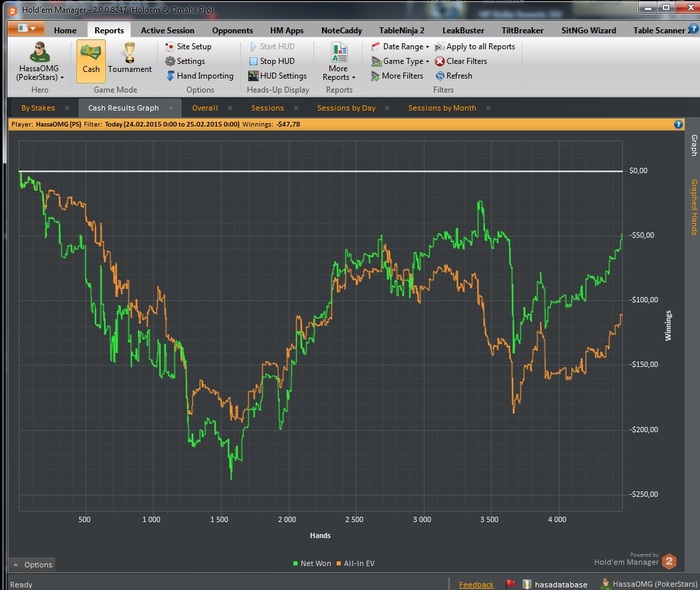
Task: Open the SitNGo Wizard tab
Action: [588, 30]
